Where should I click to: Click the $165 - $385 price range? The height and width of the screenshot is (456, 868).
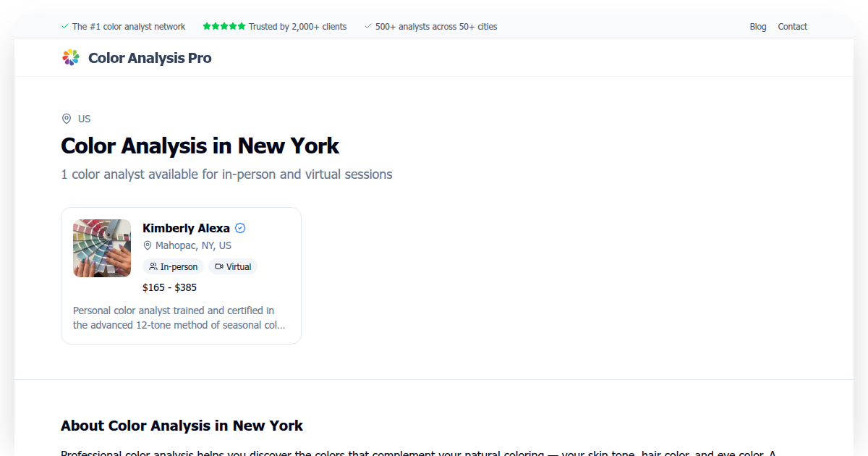169,287
